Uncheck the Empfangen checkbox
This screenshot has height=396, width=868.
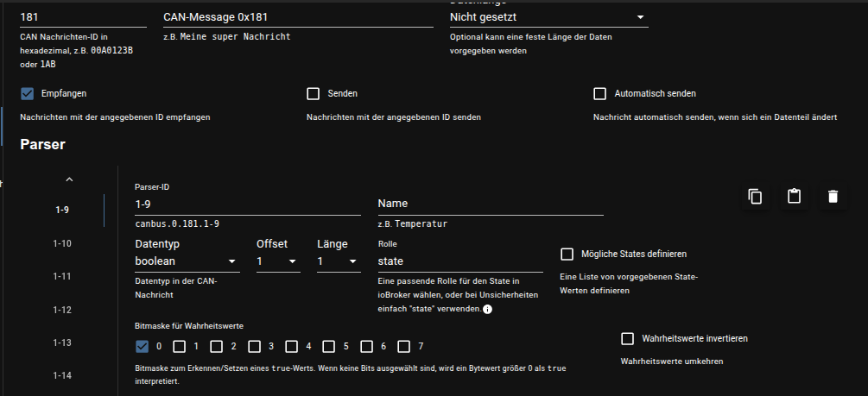(27, 93)
